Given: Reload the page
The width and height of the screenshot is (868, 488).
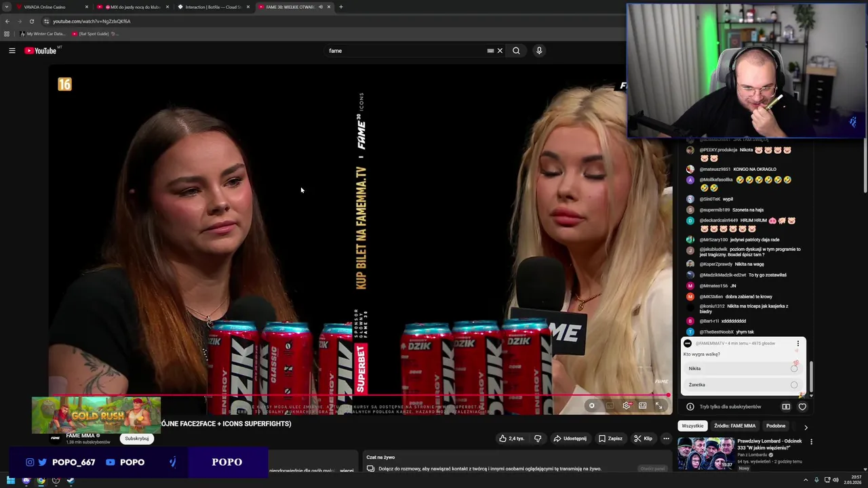Looking at the screenshot, I should [31, 21].
